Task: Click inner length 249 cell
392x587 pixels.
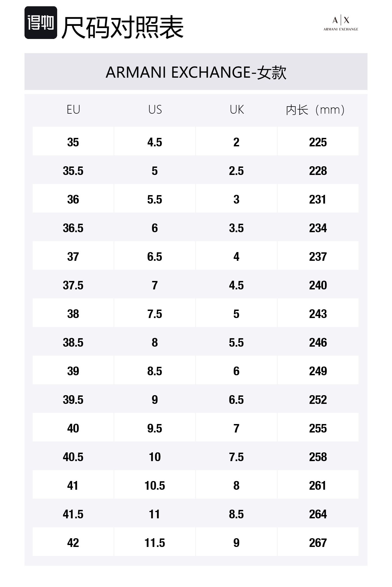Action: [x=318, y=371]
